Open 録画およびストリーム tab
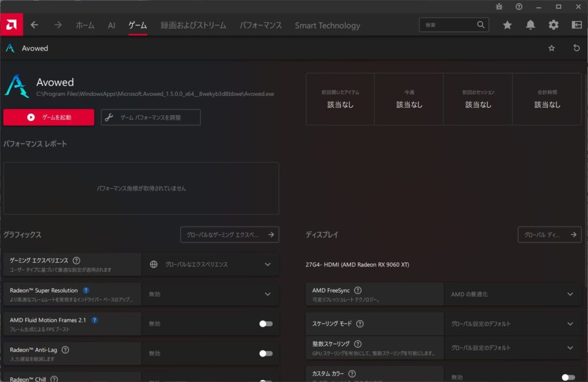The width and height of the screenshot is (588, 382). [x=193, y=25]
